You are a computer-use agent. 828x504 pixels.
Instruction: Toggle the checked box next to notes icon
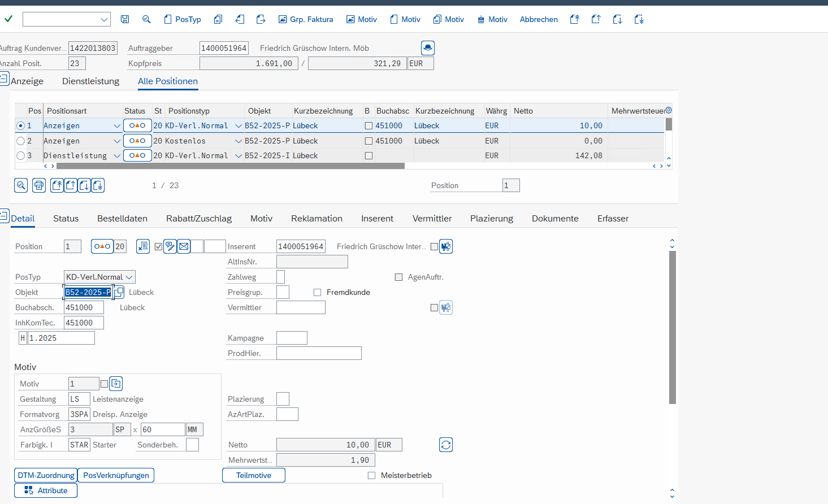point(158,246)
